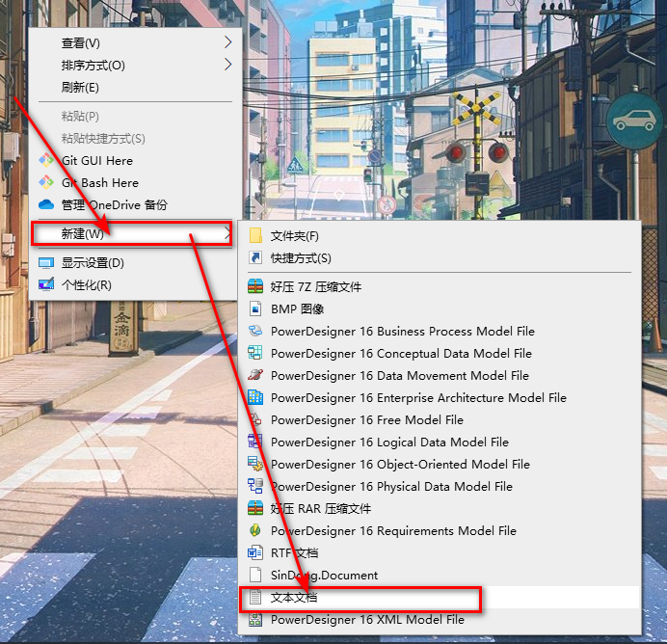Click the 文本文档 text file icon
The width and height of the screenshot is (667, 644).
255,597
